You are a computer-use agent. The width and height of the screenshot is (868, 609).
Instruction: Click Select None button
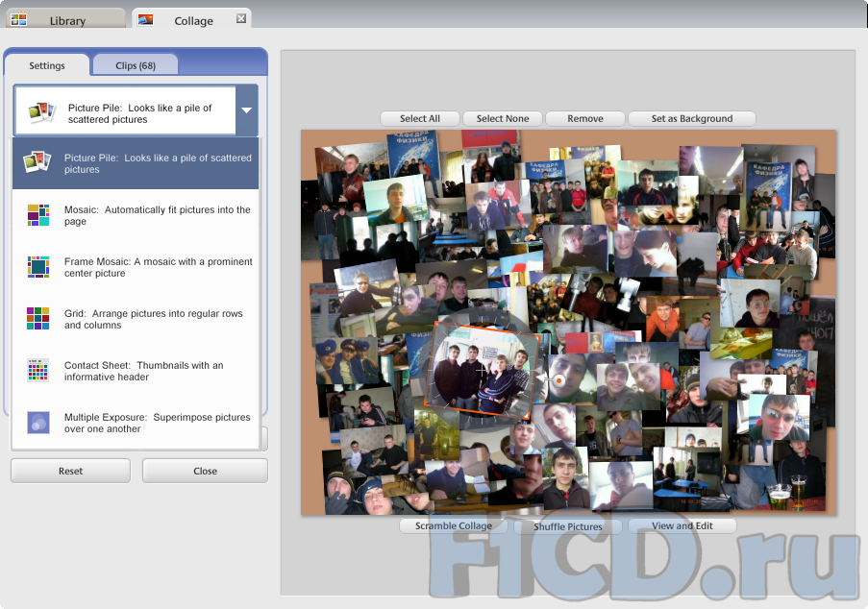(x=503, y=118)
